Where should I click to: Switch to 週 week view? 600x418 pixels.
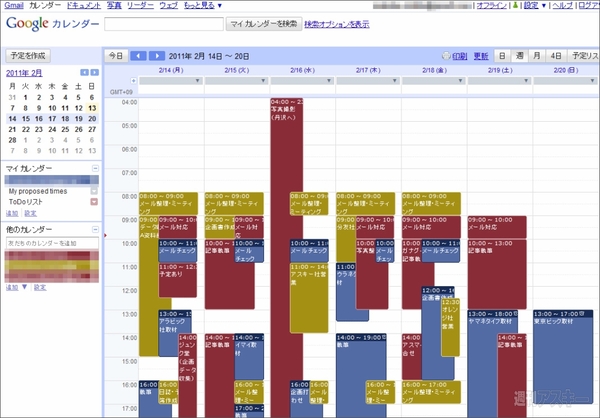pos(520,56)
